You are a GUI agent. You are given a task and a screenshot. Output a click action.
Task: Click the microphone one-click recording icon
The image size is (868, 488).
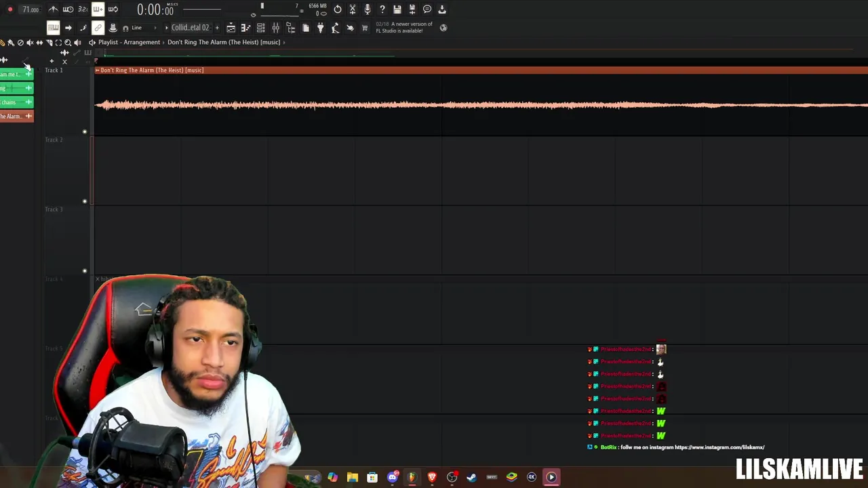368,9
